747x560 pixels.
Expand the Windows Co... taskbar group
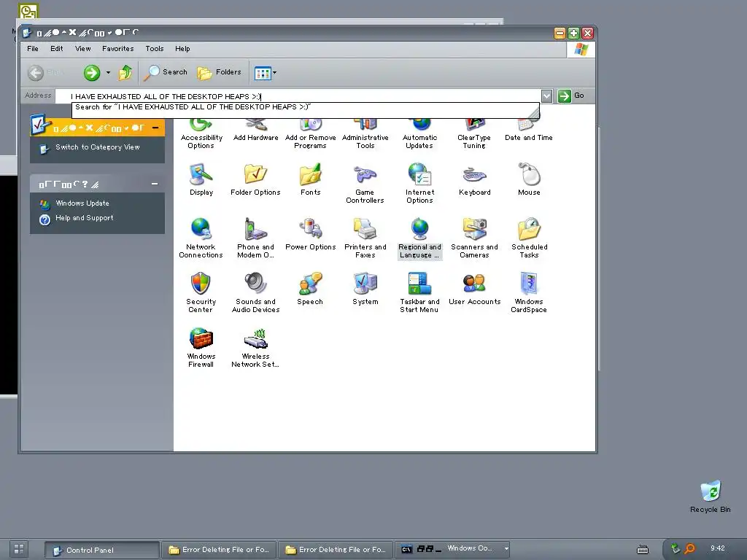tap(506, 549)
